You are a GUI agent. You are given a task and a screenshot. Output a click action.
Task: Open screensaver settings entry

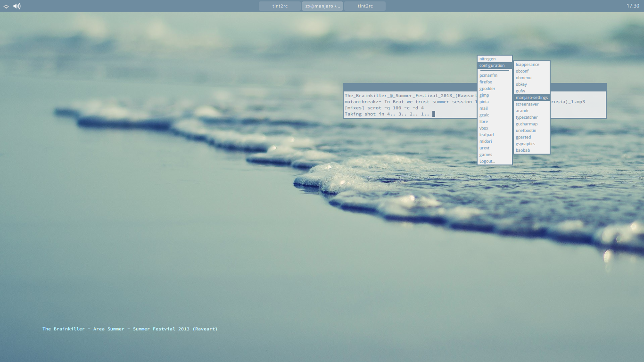[532, 104]
